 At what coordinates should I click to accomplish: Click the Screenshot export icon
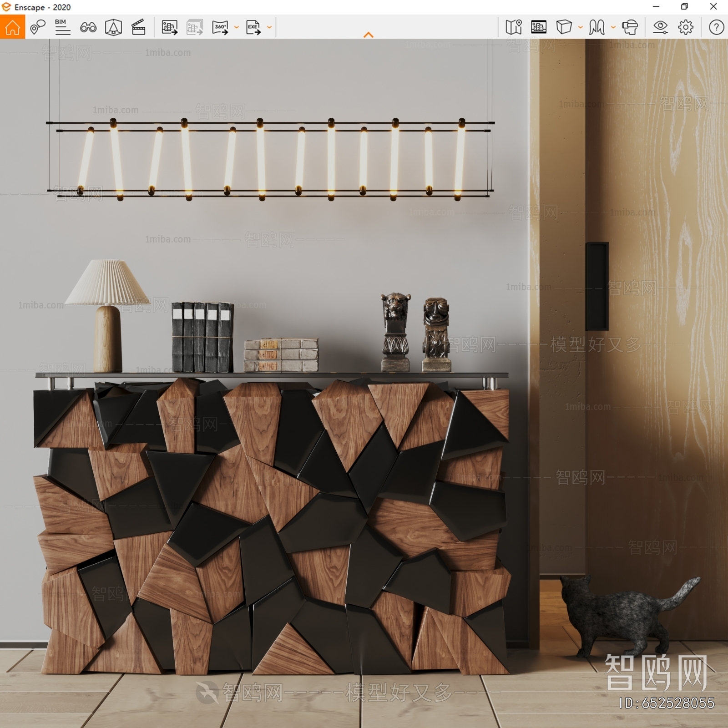[x=170, y=27]
